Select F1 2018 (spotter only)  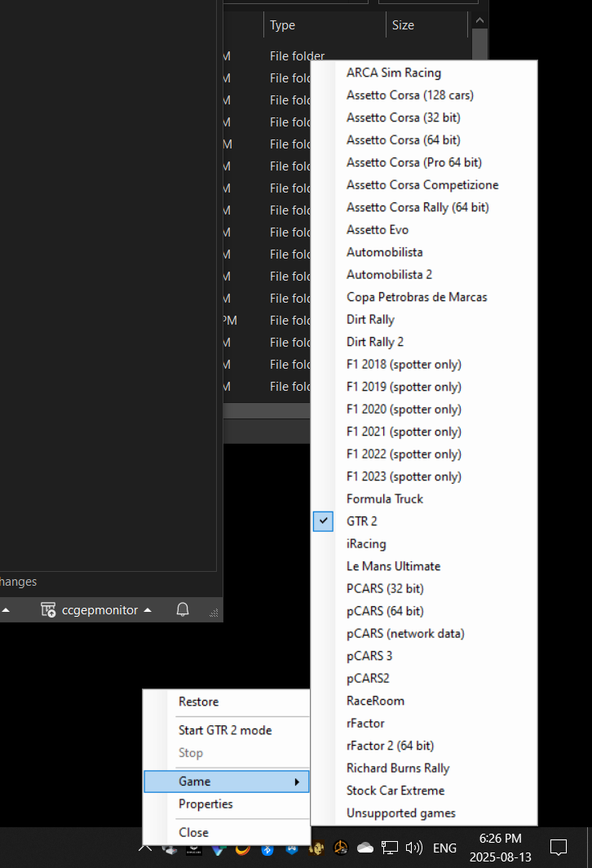pyautogui.click(x=424, y=364)
